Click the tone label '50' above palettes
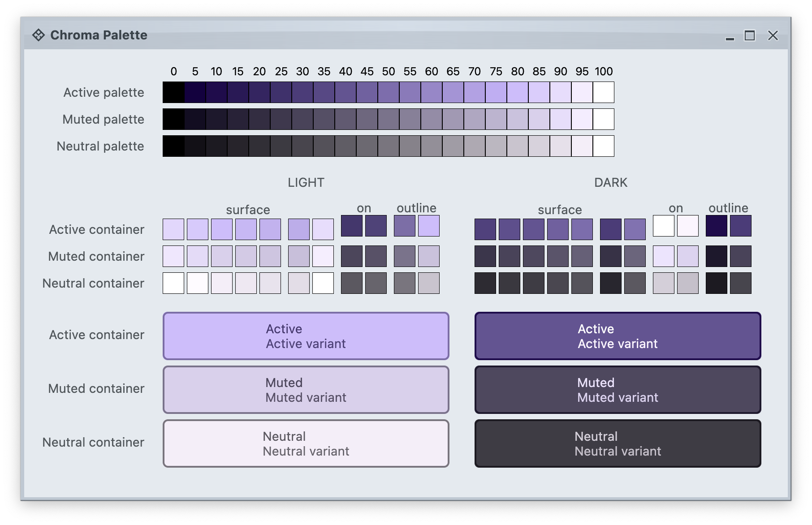The image size is (812, 525). [x=389, y=71]
